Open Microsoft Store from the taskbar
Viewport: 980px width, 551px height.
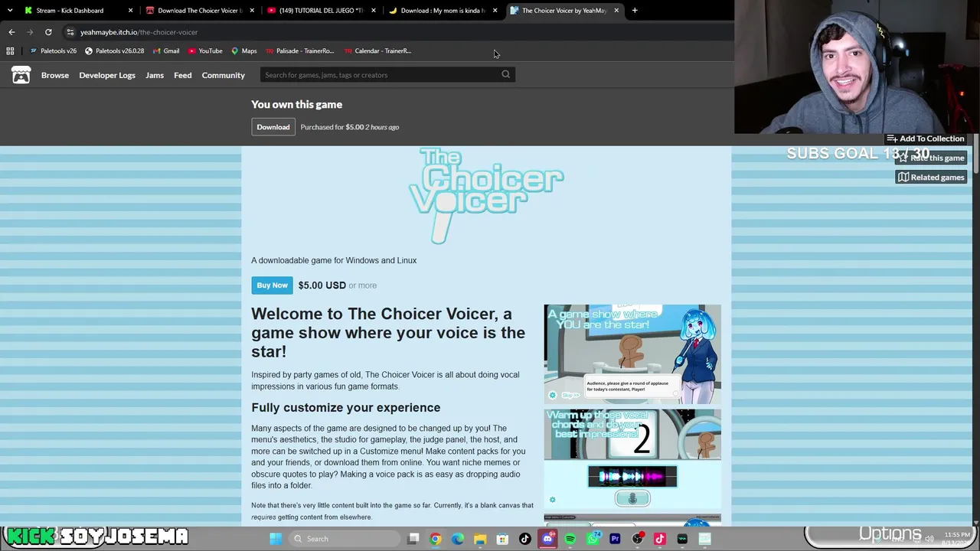coord(502,539)
